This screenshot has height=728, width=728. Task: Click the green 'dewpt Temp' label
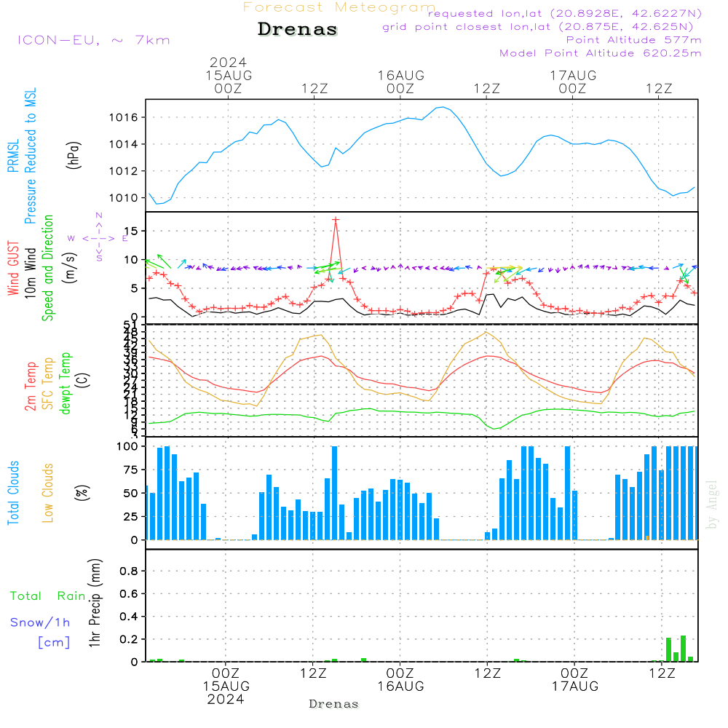pyautogui.click(x=65, y=383)
